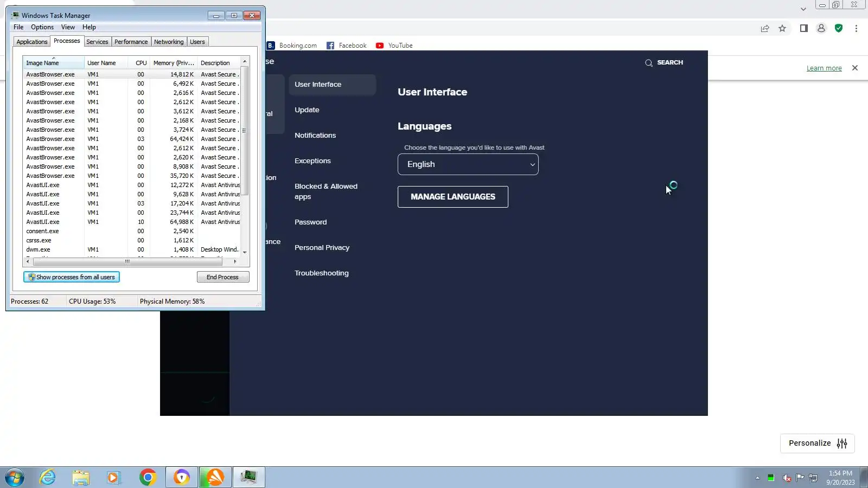868x488 pixels.
Task: Show hidden tray icons arrow
Action: pos(757,478)
